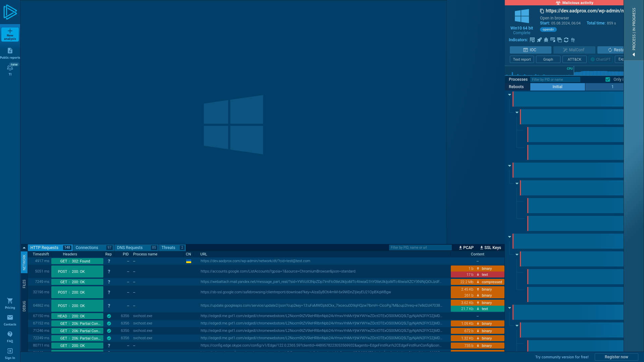The height and width of the screenshot is (362, 644).
Task: Select the FILES vertical tab
Action: pos(24,284)
